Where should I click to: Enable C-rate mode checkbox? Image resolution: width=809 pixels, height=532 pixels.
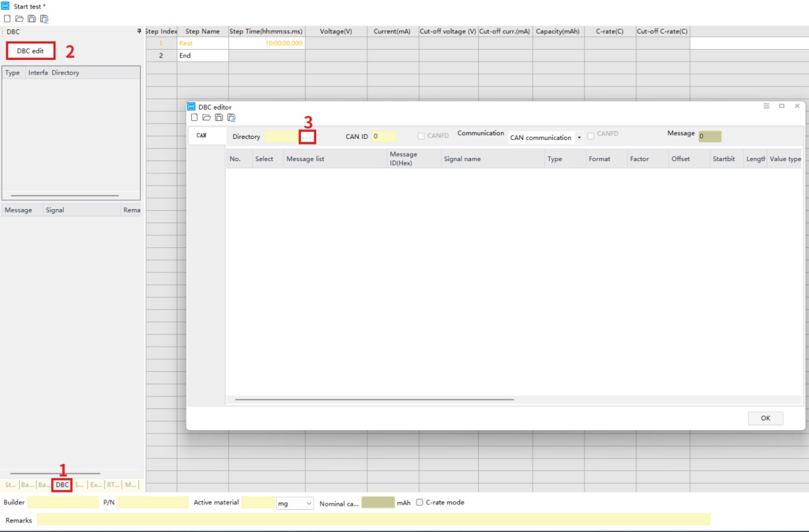click(x=419, y=502)
